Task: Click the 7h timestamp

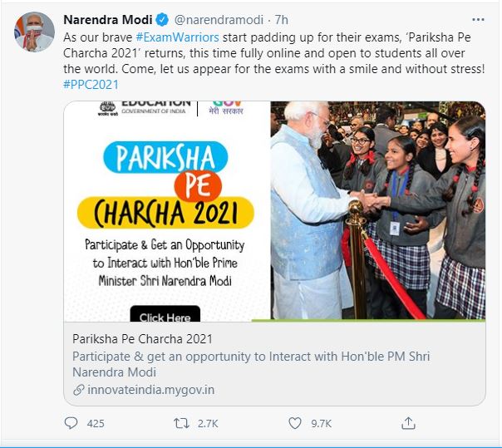Action: (282, 20)
